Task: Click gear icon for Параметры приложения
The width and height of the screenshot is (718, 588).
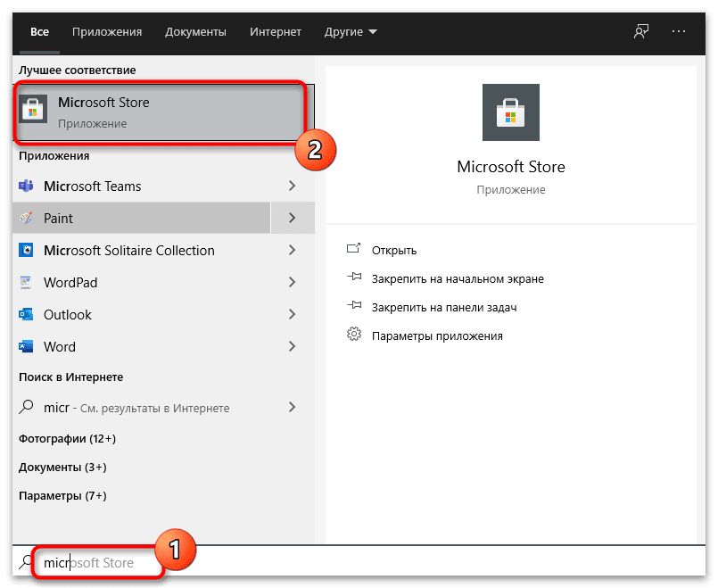Action: [x=354, y=335]
